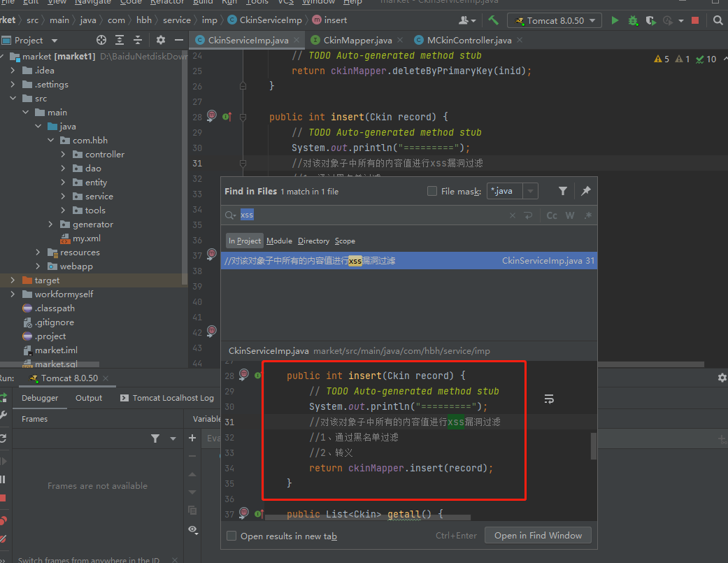Select In Project search scope
This screenshot has width=728, height=563.
245,241
